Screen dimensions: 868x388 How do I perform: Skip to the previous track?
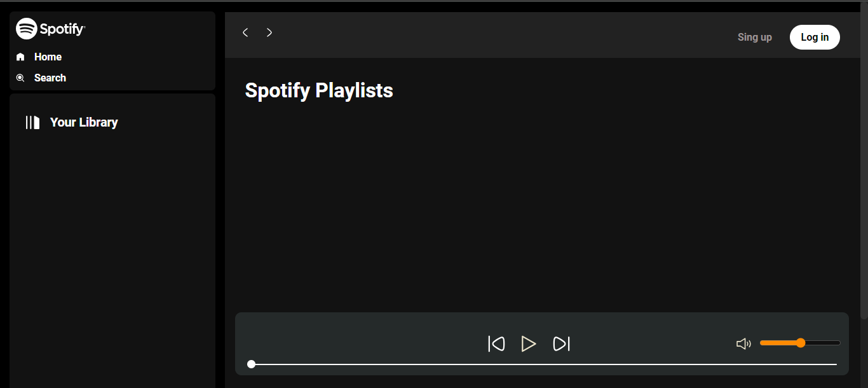(x=496, y=343)
